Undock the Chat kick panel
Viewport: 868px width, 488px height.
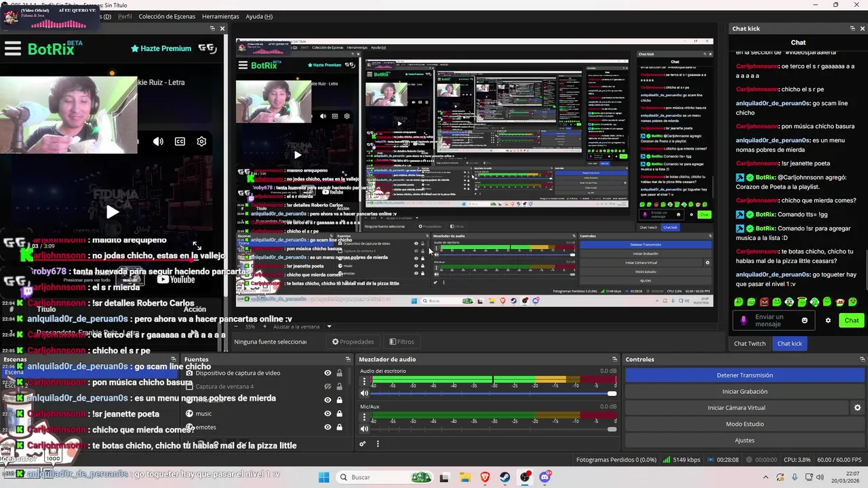coord(852,28)
